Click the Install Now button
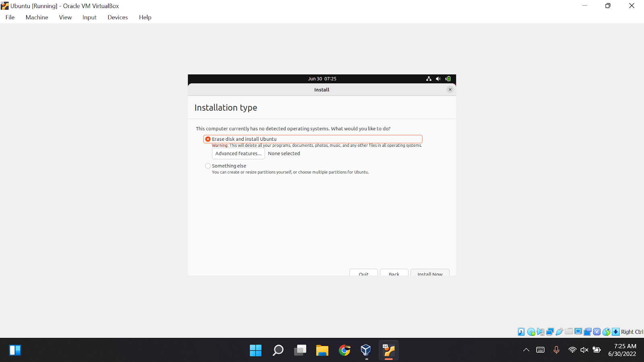Image resolution: width=644 pixels, height=362 pixels. pyautogui.click(x=430, y=273)
